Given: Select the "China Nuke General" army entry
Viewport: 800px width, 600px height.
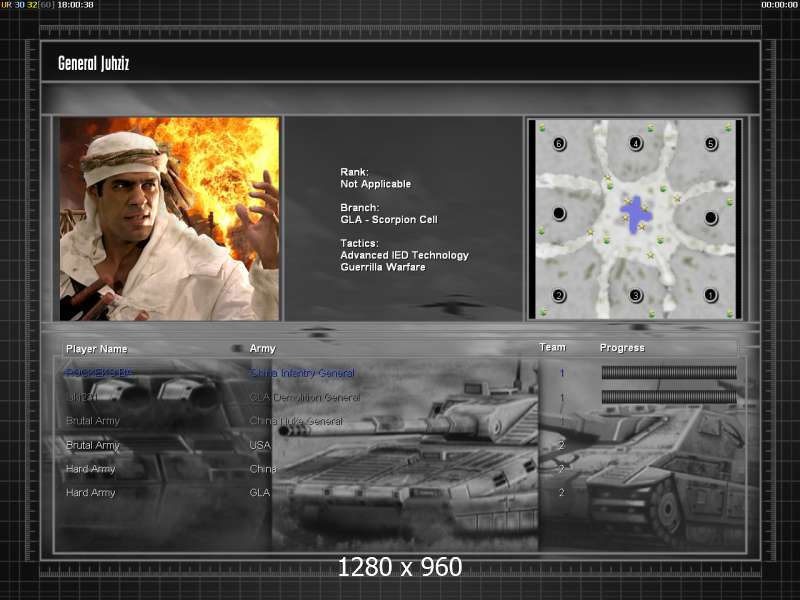Looking at the screenshot, I should coord(296,421).
